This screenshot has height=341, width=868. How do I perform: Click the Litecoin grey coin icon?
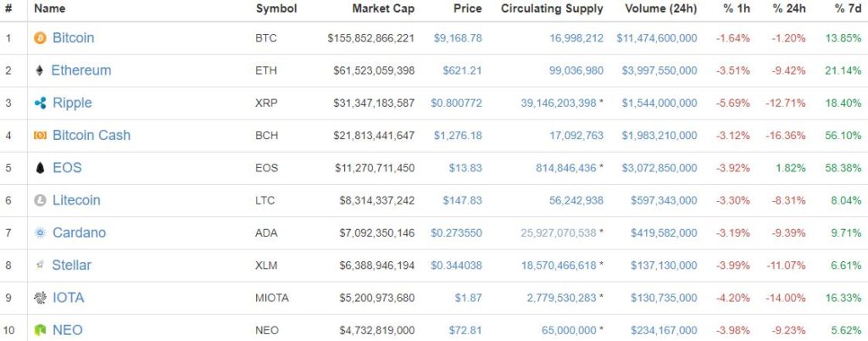(x=40, y=201)
